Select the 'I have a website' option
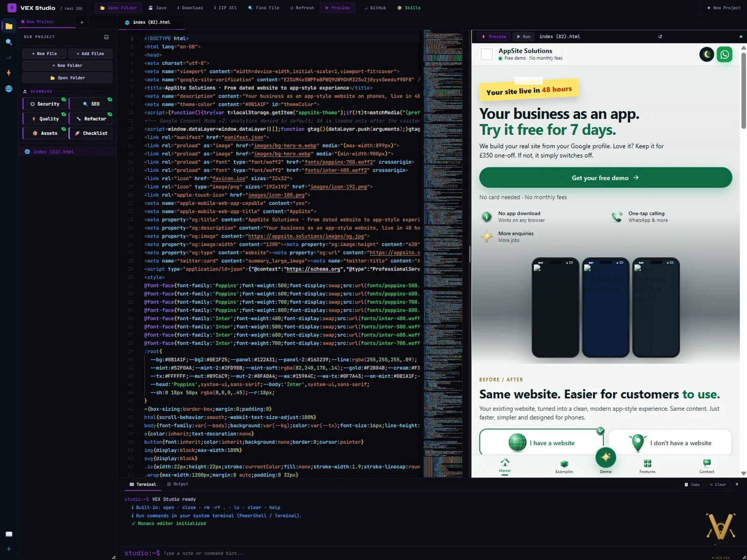 coord(541,442)
